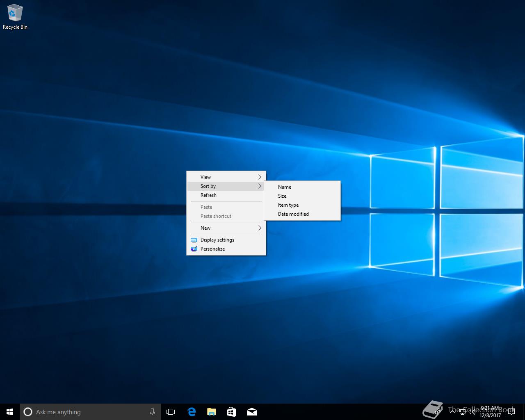Show hidden system tray icons
The height and width of the screenshot is (420, 525).
(452, 412)
